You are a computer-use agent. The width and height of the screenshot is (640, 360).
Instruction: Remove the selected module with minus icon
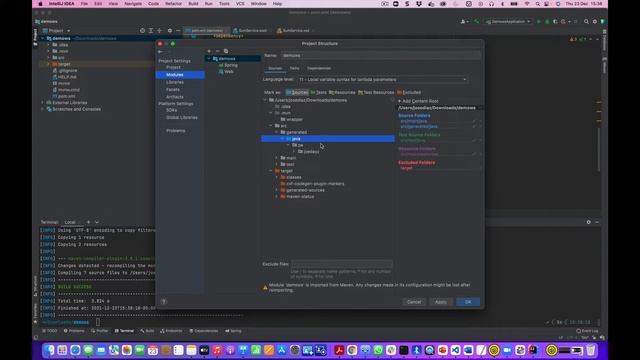218,51
